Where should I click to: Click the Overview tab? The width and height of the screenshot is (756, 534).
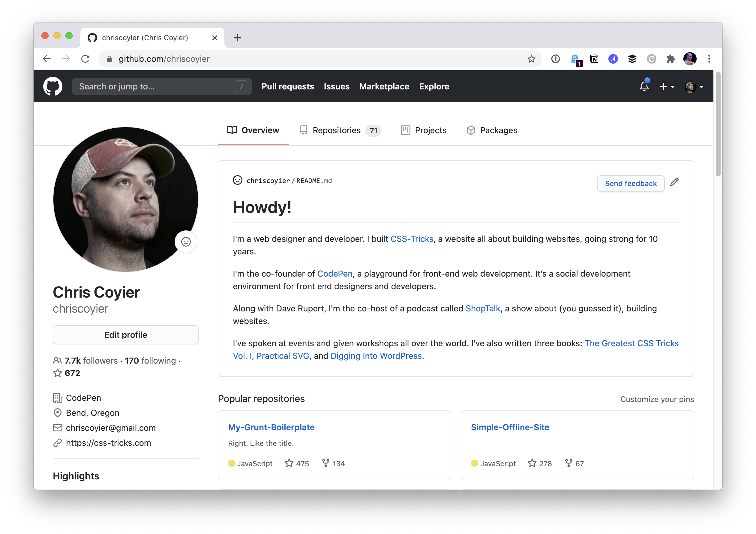[x=259, y=130]
